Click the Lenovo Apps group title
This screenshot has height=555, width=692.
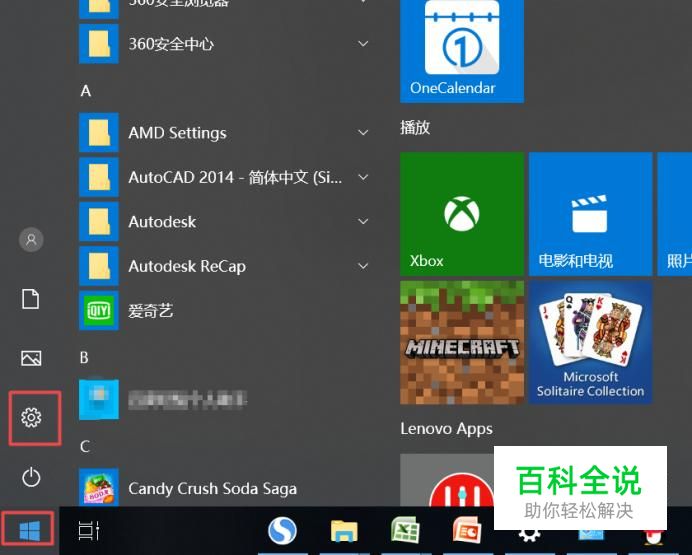(x=446, y=429)
